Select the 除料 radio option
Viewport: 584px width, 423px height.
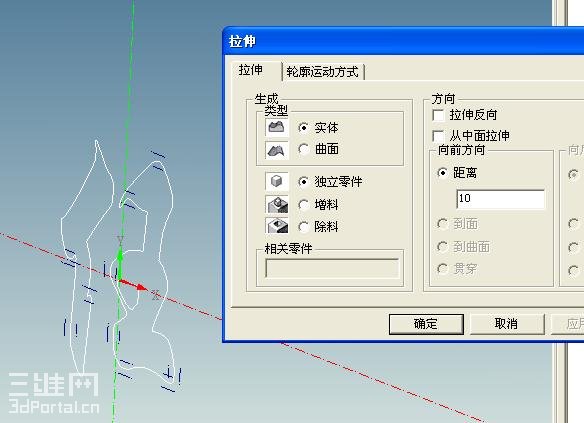click(x=304, y=226)
